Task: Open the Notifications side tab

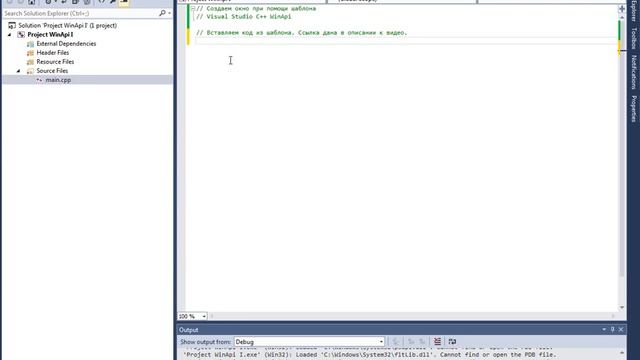Action: point(634,72)
